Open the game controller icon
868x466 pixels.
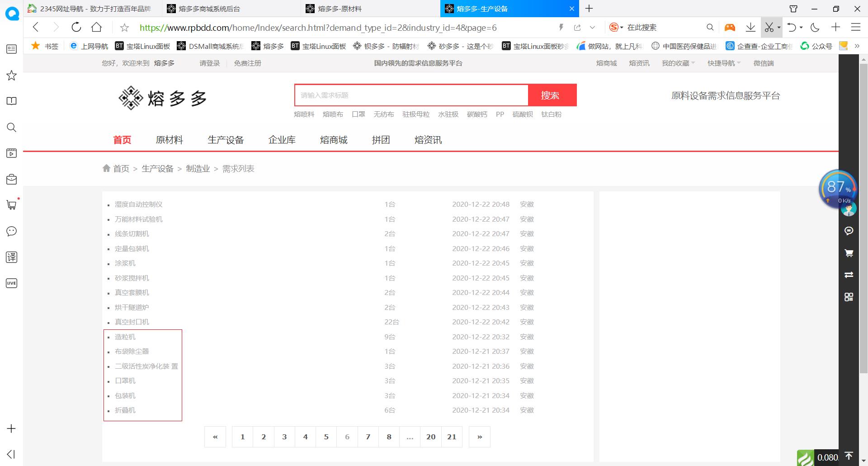730,27
